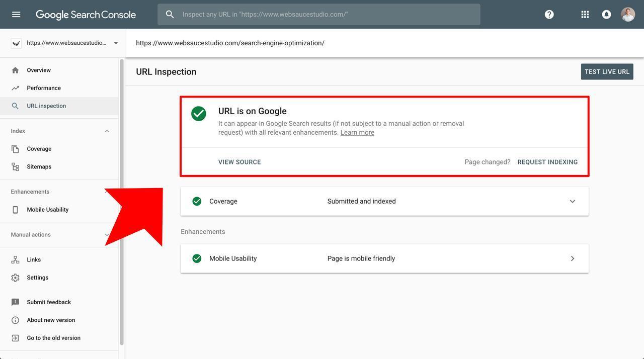644x359 pixels.
Task: Click the Enhancements heading in main panel
Action: click(203, 232)
